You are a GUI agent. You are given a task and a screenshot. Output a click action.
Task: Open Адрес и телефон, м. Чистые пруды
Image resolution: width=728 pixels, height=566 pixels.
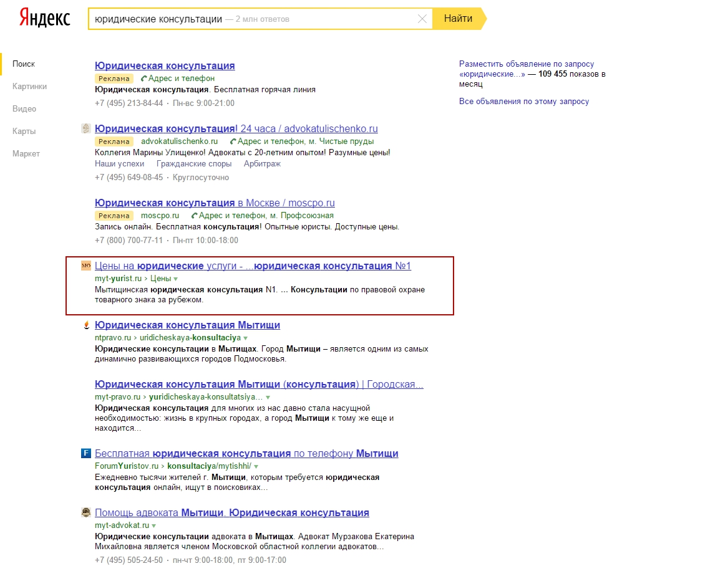(x=306, y=141)
